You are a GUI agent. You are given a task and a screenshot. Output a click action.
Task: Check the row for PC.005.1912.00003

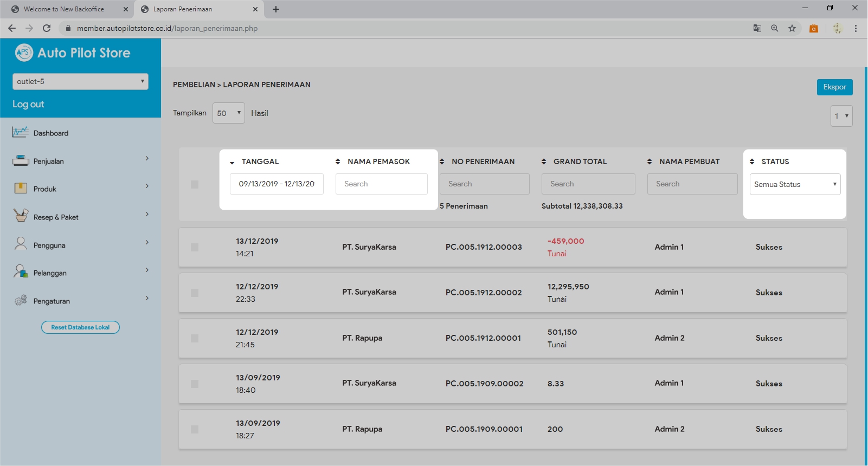coord(195,248)
